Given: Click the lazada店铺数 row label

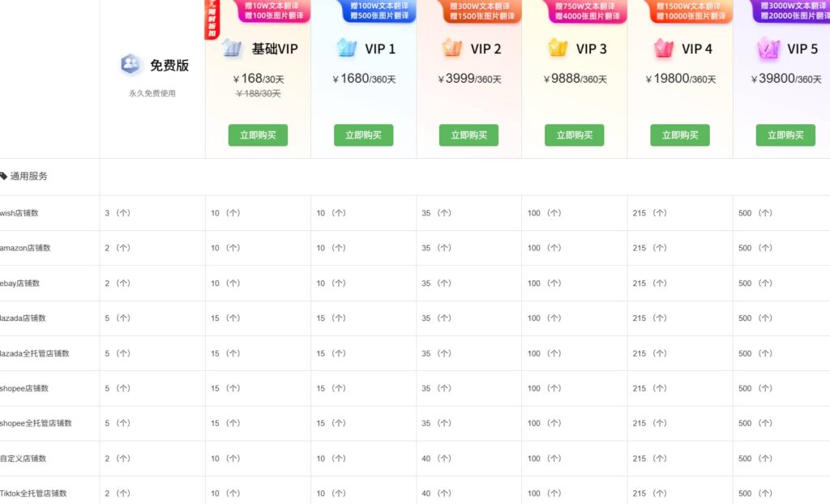Looking at the screenshot, I should pos(23,318).
